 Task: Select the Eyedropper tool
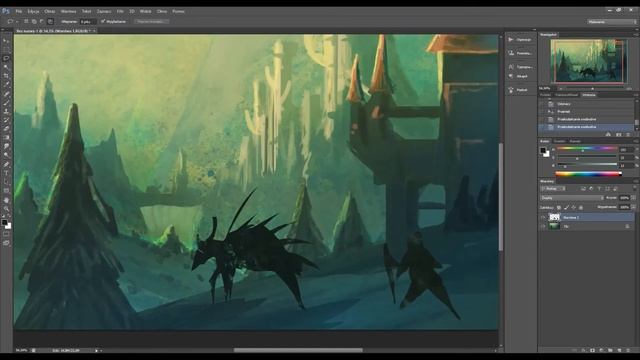[x=6, y=84]
